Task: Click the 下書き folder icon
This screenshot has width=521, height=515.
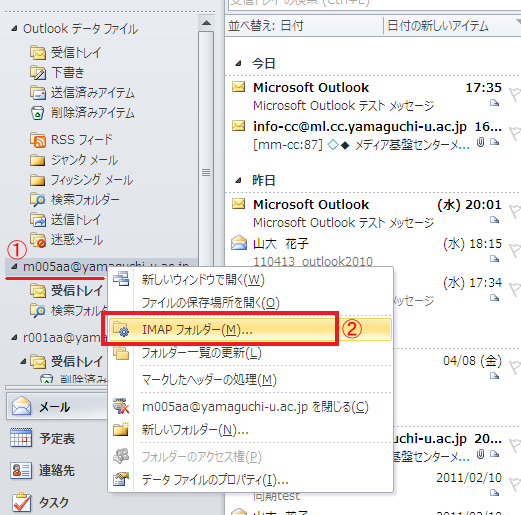Action: pyautogui.click(x=38, y=73)
